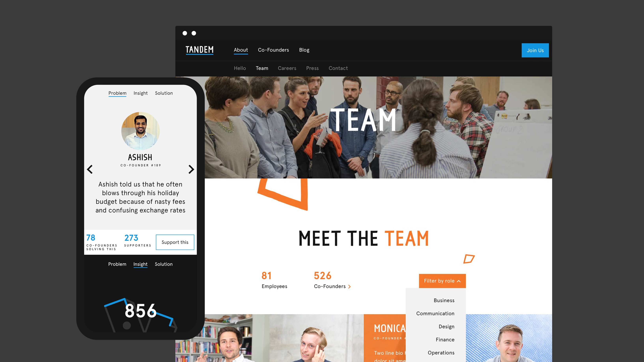Choose Operations from role list

441,353
